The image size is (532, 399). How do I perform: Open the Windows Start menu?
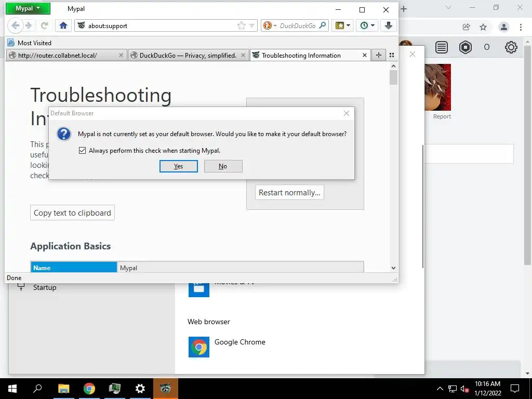[12, 389]
